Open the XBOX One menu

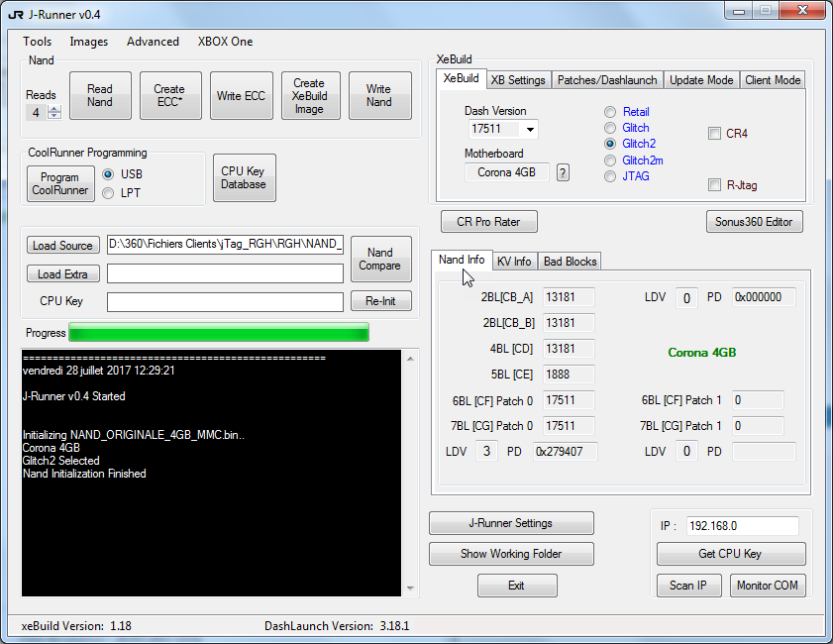point(225,42)
